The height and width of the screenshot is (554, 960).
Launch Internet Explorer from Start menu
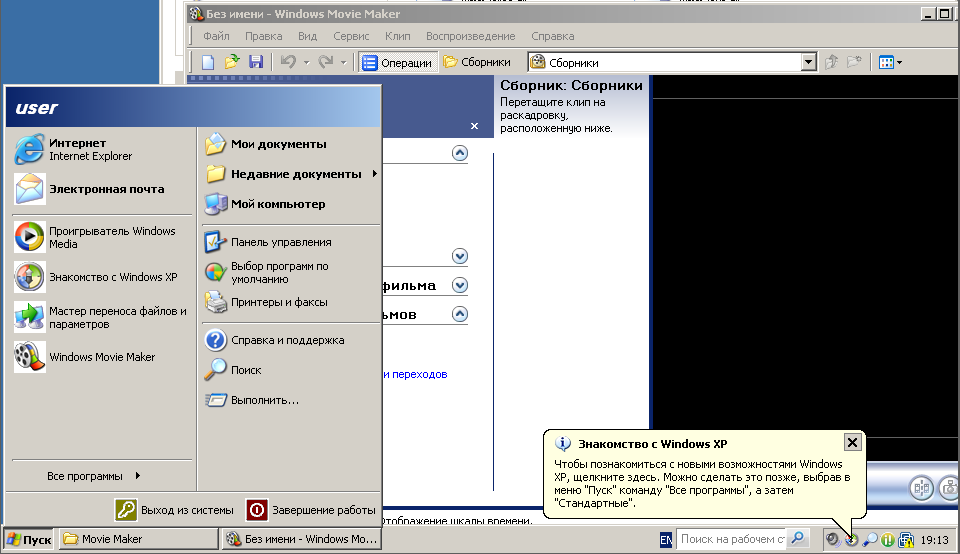point(102,149)
